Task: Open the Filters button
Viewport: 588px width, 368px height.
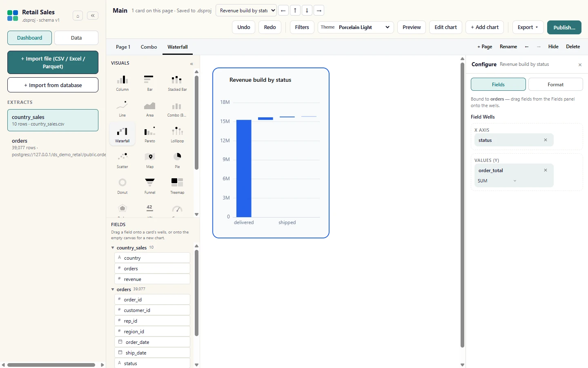Action: pyautogui.click(x=302, y=27)
